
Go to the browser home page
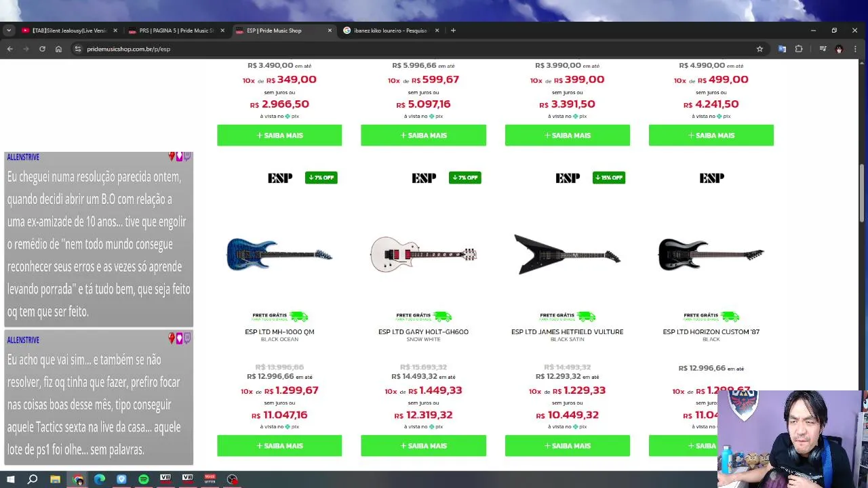58,49
